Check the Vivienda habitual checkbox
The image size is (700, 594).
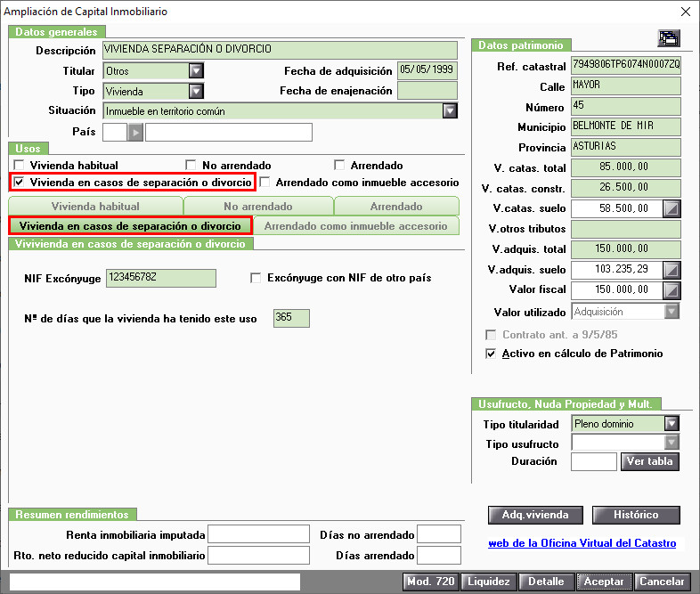[19, 165]
